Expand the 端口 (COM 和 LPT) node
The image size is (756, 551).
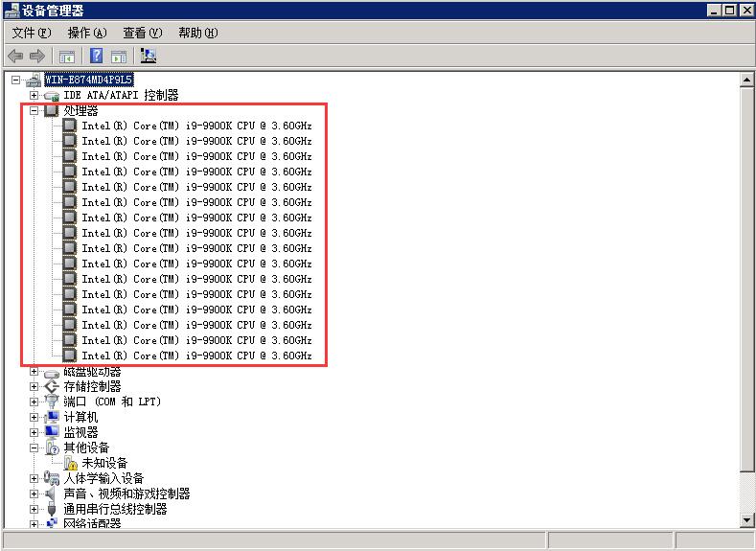tap(34, 402)
